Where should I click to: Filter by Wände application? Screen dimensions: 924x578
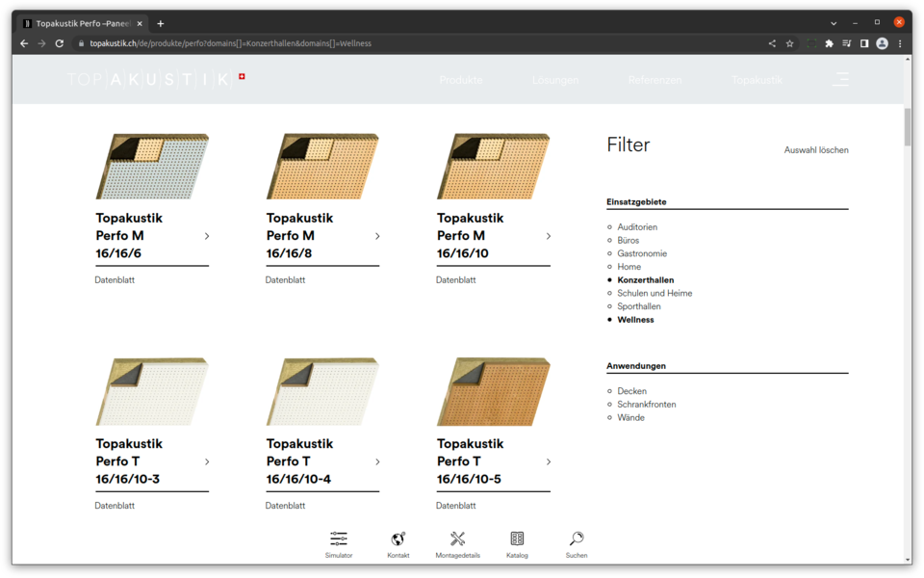[x=630, y=417]
